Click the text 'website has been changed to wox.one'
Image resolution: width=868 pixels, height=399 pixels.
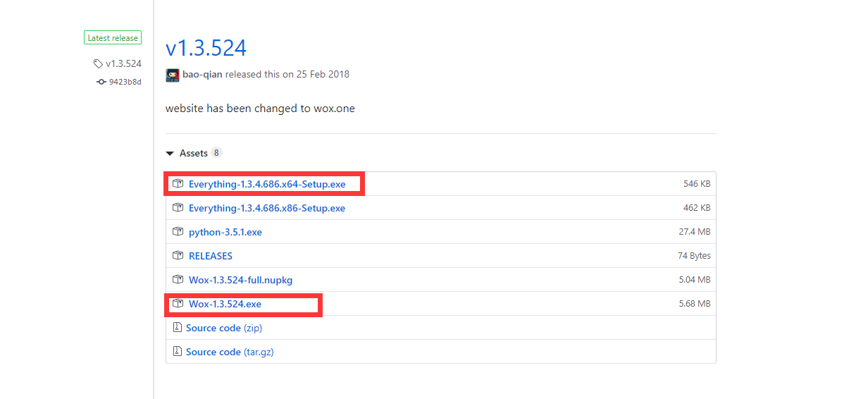click(260, 109)
